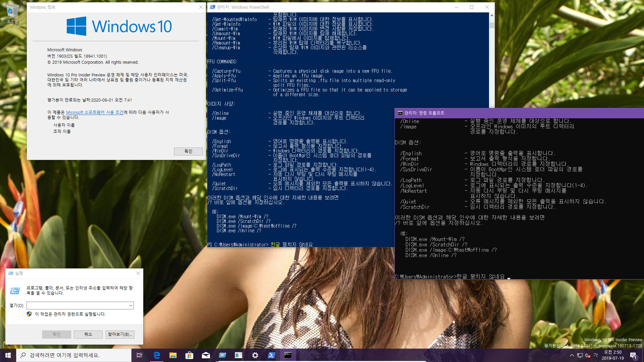Screen dimensions: 644x362
Task: Open Settings gear from the taskbar
Action: (x=255, y=355)
